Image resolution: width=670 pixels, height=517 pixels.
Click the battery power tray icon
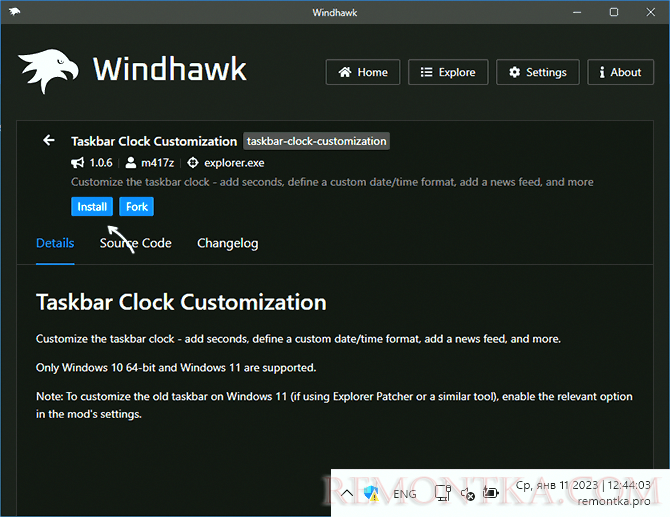(x=491, y=493)
